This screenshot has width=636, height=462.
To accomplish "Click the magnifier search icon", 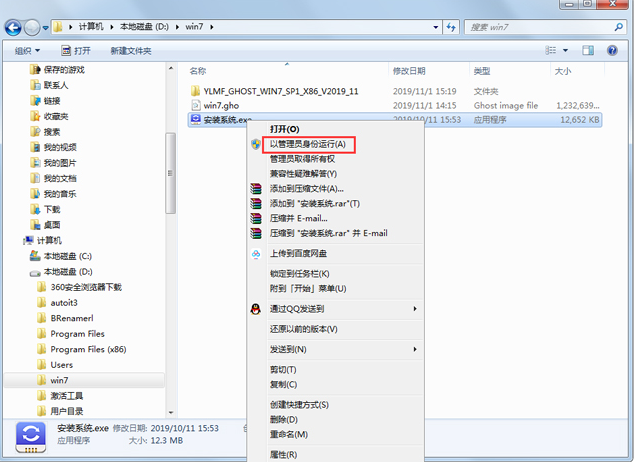I will (x=619, y=27).
